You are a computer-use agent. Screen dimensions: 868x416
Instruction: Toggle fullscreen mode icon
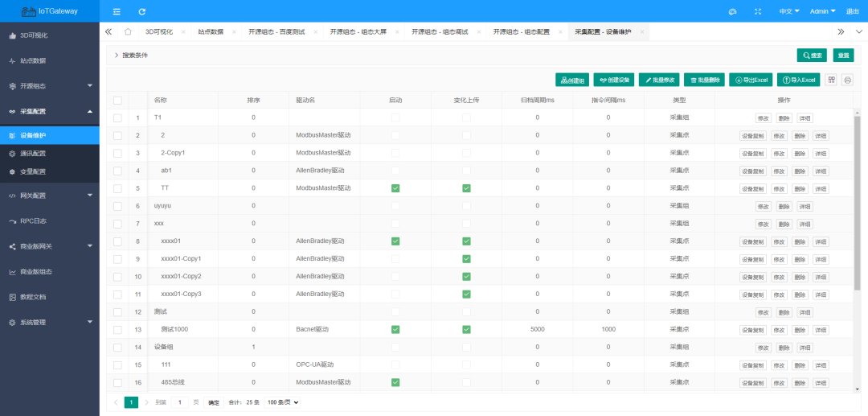(757, 11)
